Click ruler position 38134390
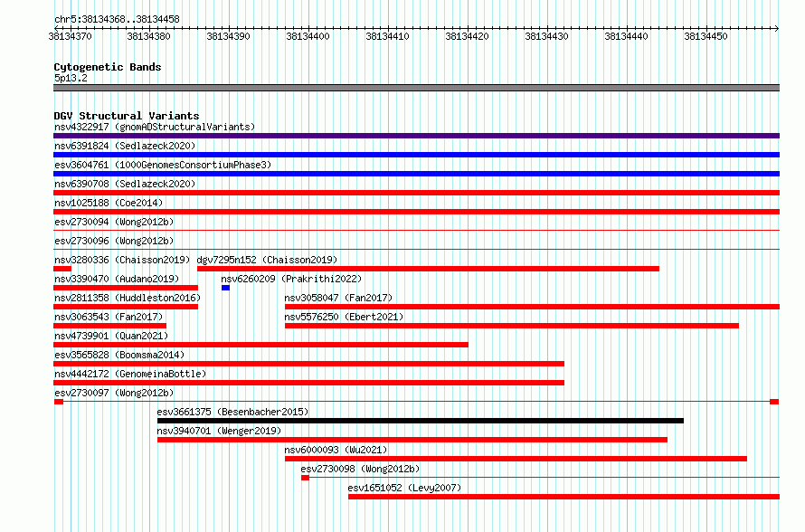 (x=229, y=36)
